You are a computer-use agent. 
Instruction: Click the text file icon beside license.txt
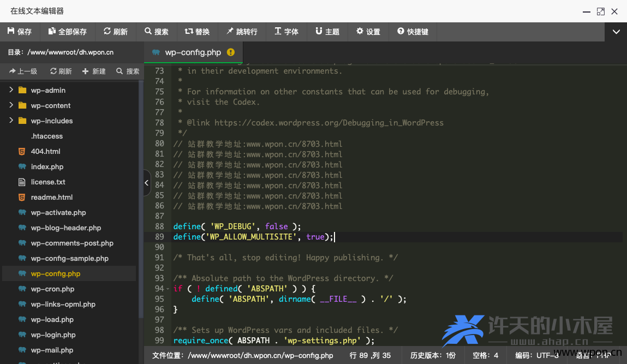click(x=22, y=182)
